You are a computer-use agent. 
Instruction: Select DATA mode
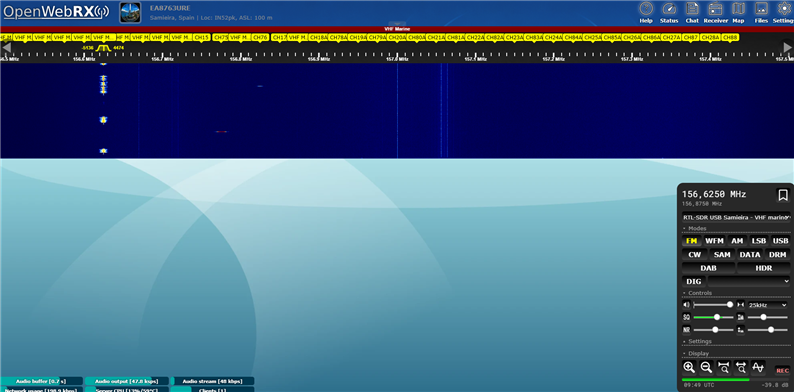(x=749, y=254)
